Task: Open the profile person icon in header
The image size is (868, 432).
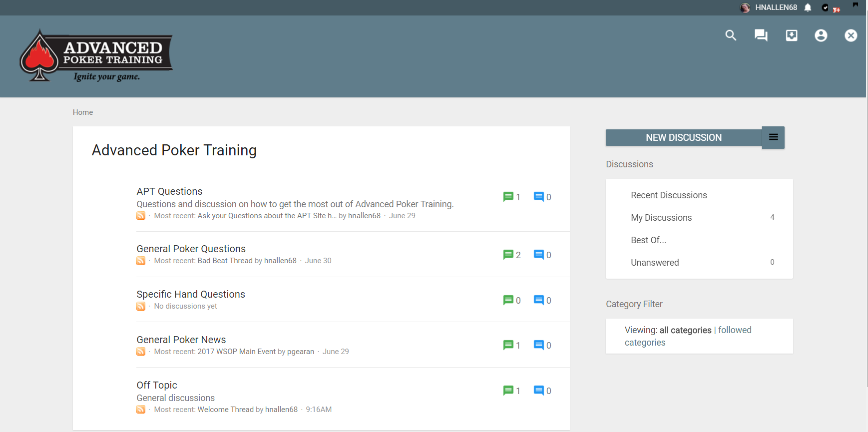Action: click(821, 35)
